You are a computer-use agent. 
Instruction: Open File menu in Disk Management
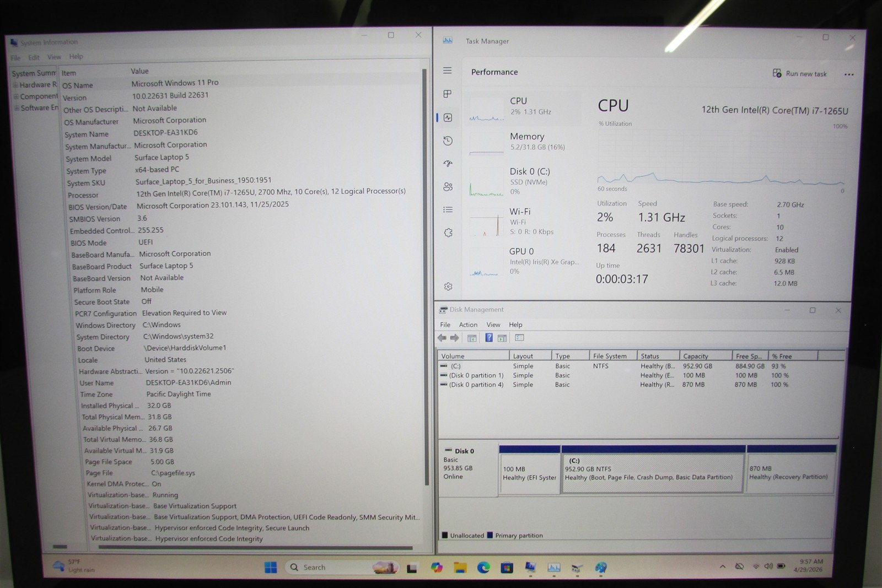pos(445,325)
